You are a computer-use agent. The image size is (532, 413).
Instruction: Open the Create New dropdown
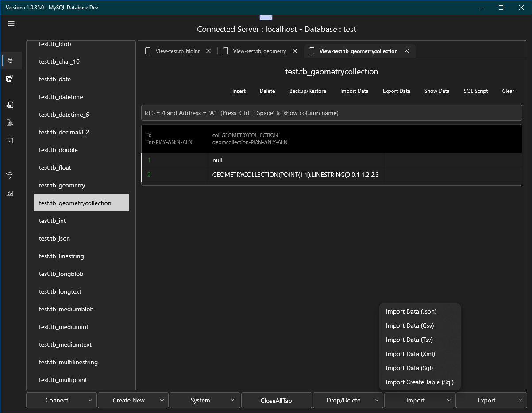pos(133,400)
